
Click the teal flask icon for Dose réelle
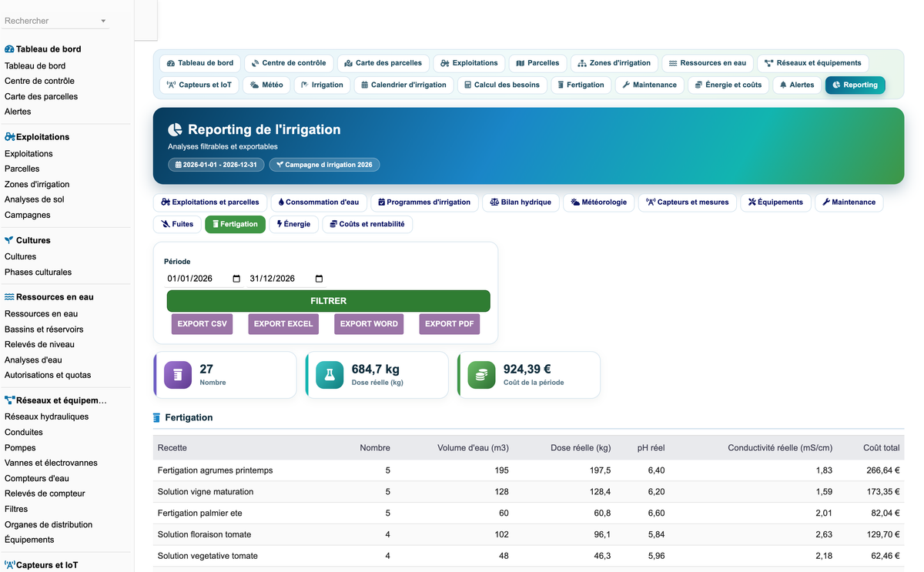330,375
